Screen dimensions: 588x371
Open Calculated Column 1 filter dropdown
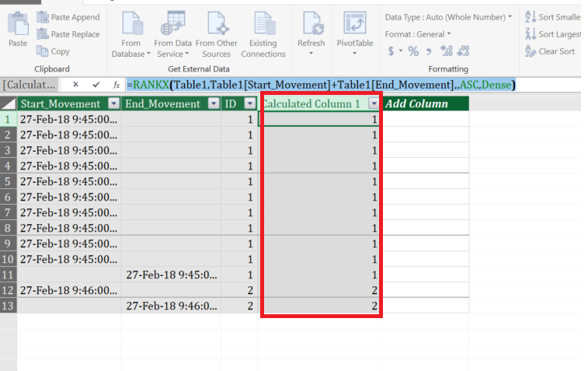coord(374,103)
